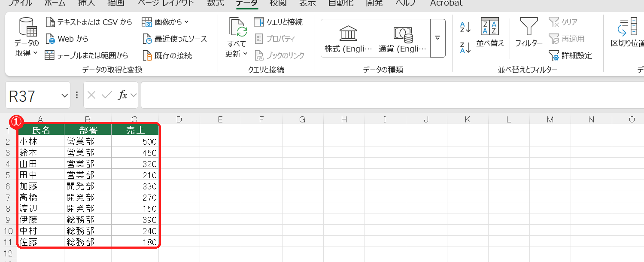This screenshot has width=644, height=262.
Task: Choose テーブルまたは範囲から data source
Action: click(87, 55)
